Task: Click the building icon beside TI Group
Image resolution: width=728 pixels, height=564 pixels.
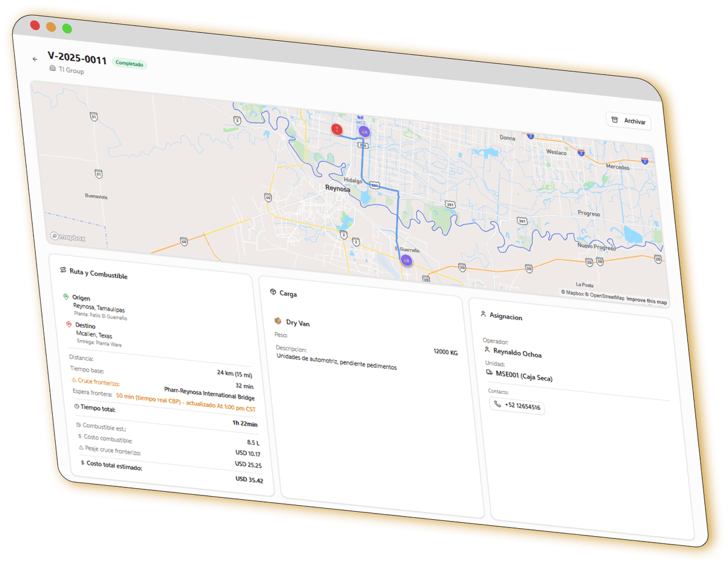Action: pos(52,69)
